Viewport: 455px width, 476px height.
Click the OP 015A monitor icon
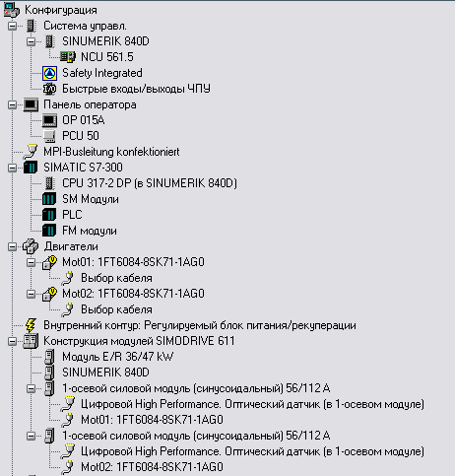(x=49, y=120)
